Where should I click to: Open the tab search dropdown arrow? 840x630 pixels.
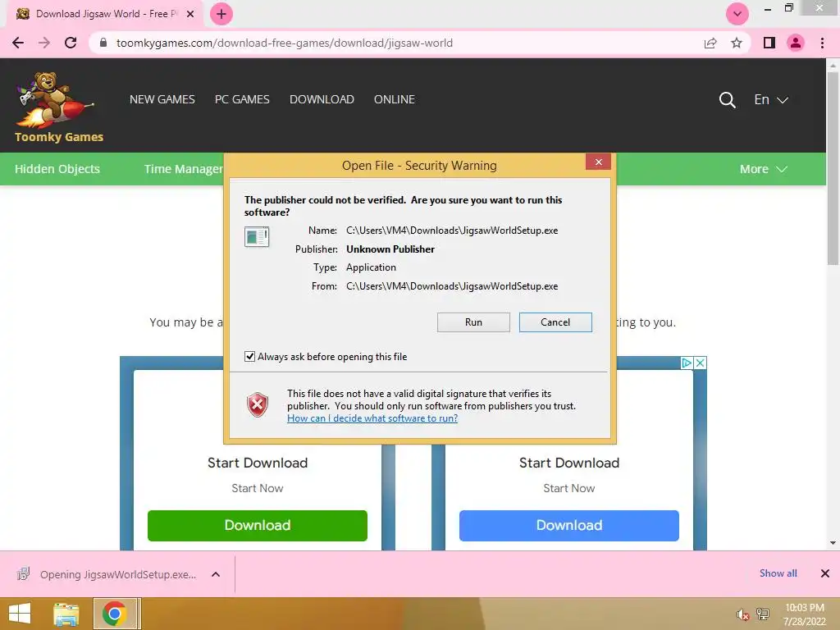click(737, 14)
